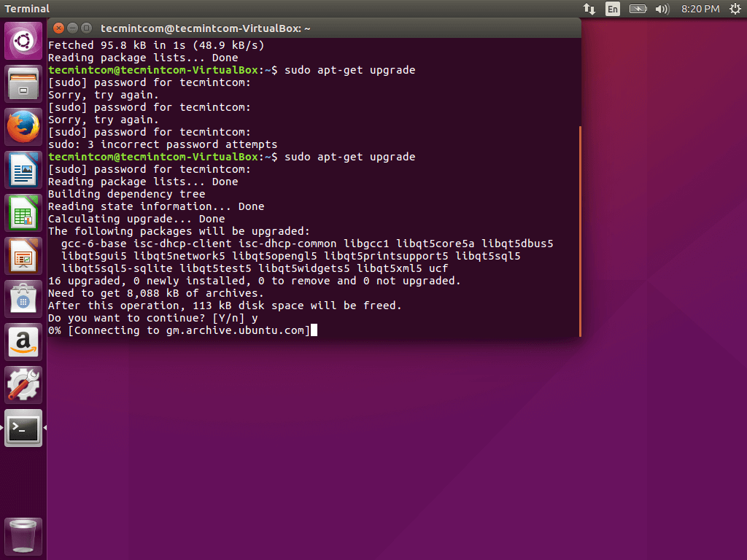Launch the Amazon shortcut
The width and height of the screenshot is (747, 560).
23,341
